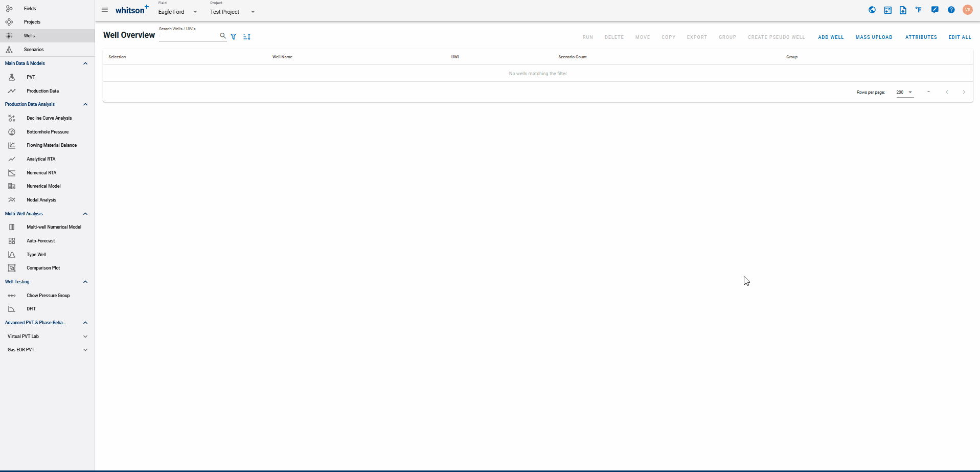Sort by UWI column header
980x472 pixels.
[455, 57]
